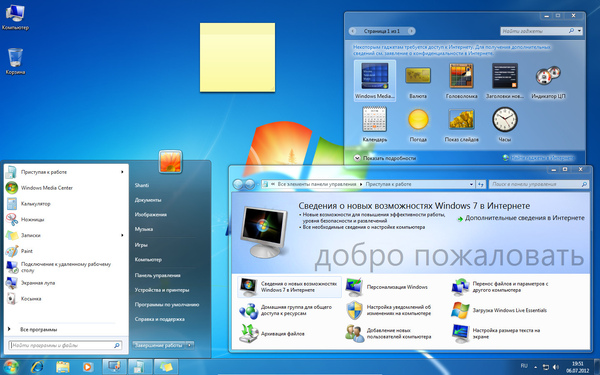
Task: Select the Windows Media Center gadget
Action: point(375,80)
